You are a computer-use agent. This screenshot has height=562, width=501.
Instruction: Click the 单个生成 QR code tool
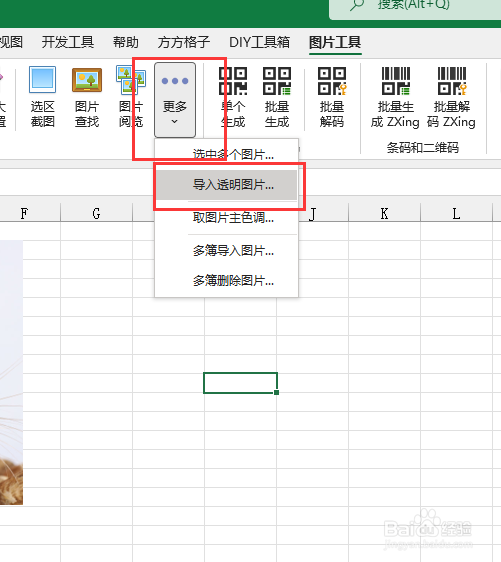click(x=233, y=97)
